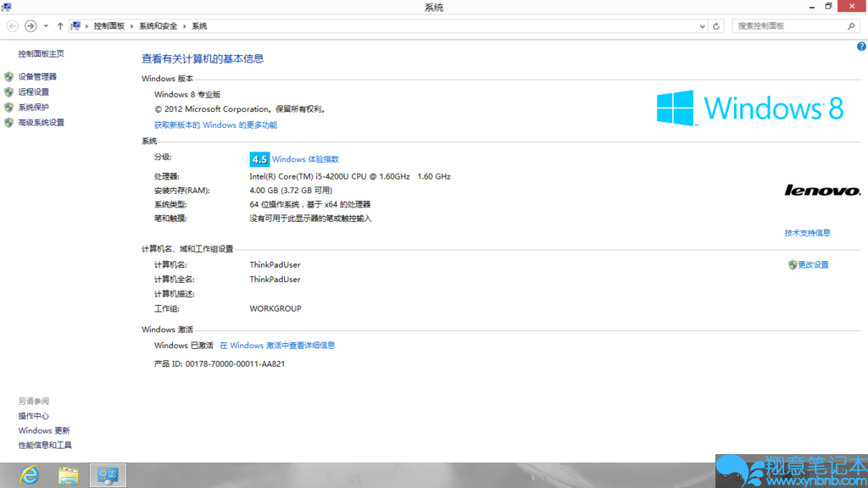Image resolution: width=868 pixels, height=488 pixels.
Task: Select ThinkPadUser next to 计算机名
Action: tap(275, 265)
